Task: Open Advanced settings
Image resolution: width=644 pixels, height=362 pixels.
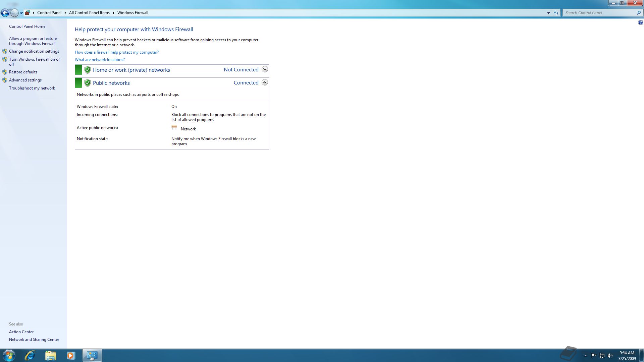Action: tap(25, 80)
